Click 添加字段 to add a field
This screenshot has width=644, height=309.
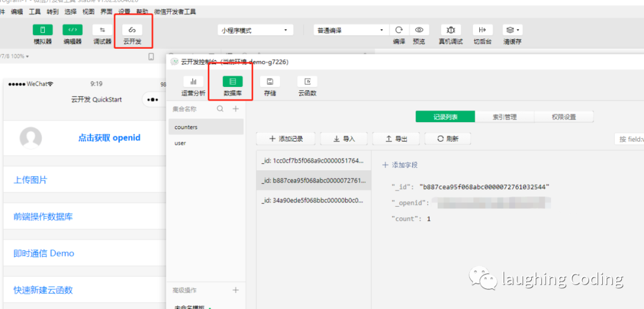[400, 165]
